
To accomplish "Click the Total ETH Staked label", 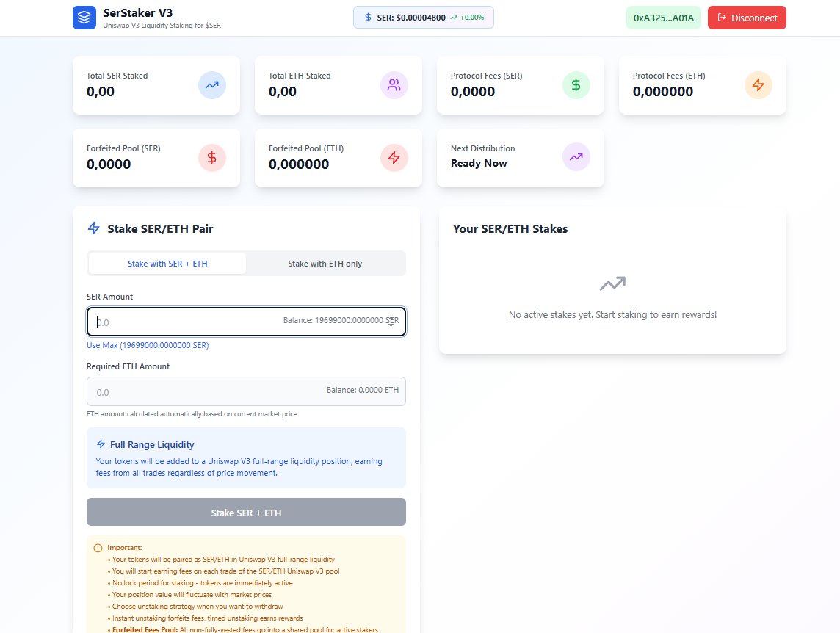I will (x=300, y=76).
